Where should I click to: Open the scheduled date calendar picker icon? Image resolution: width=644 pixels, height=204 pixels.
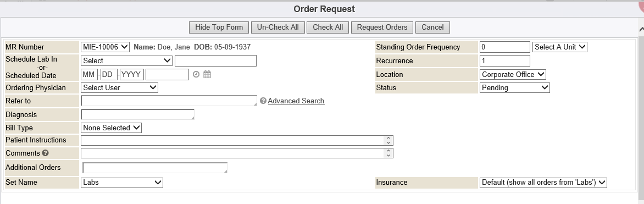pos(207,74)
